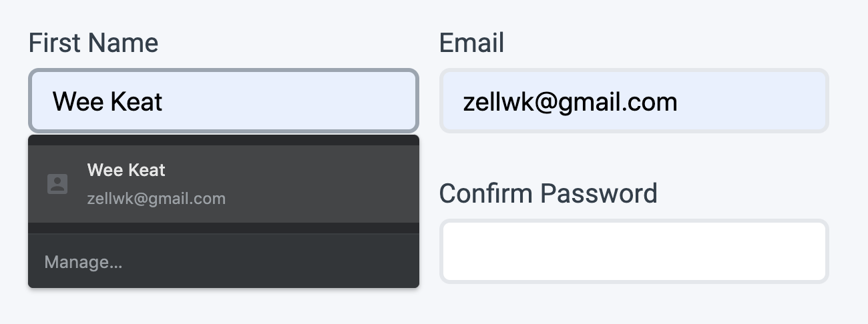Click empty right side of the autofill suggestion row

pyautogui.click(x=334, y=184)
